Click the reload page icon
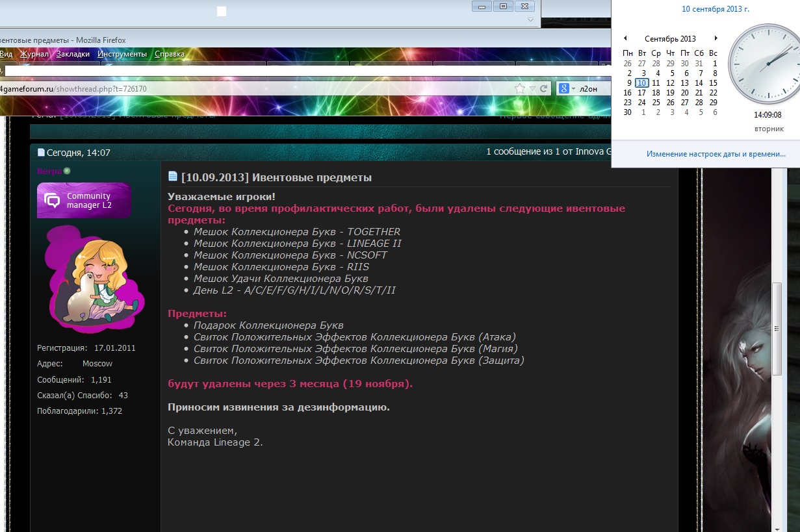Screen dimensions: 800x532 tap(543, 88)
